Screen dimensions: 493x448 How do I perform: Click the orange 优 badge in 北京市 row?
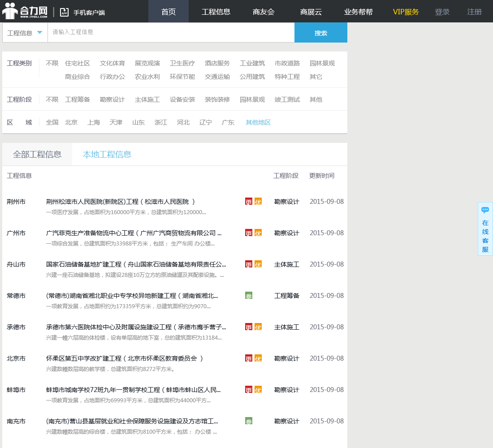[258, 358]
